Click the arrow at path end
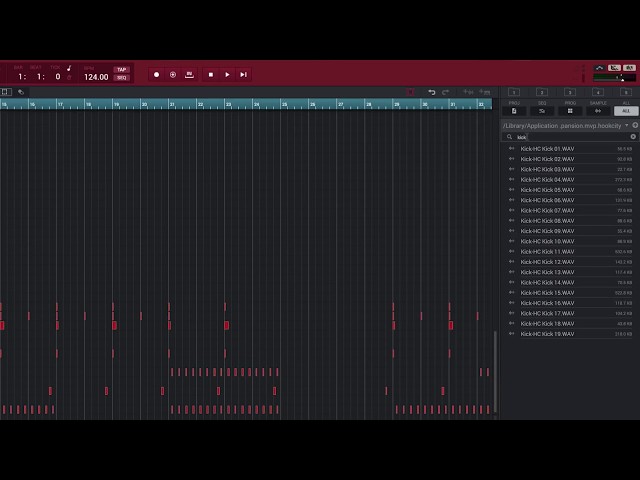The height and width of the screenshot is (480, 640). click(x=627, y=125)
